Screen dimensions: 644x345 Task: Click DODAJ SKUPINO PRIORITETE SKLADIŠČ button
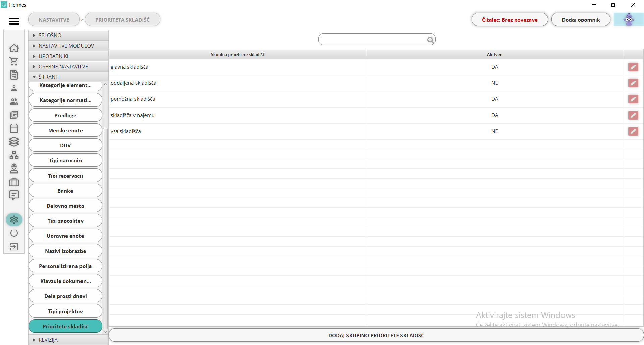click(x=376, y=335)
